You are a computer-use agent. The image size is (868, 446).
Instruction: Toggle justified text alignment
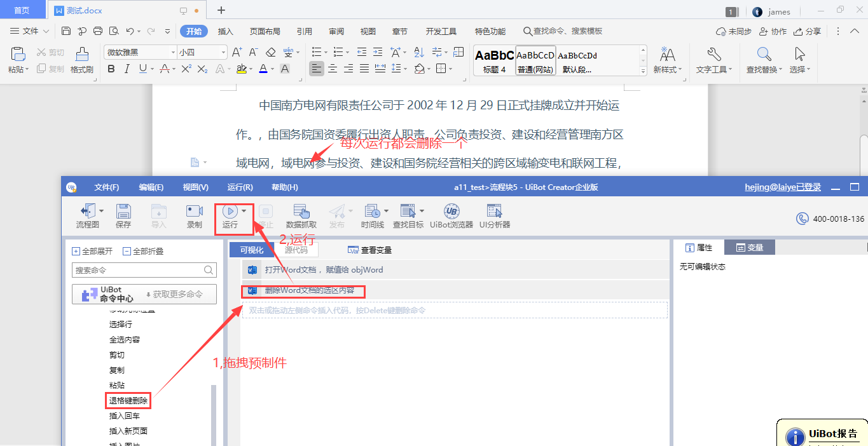(364, 69)
